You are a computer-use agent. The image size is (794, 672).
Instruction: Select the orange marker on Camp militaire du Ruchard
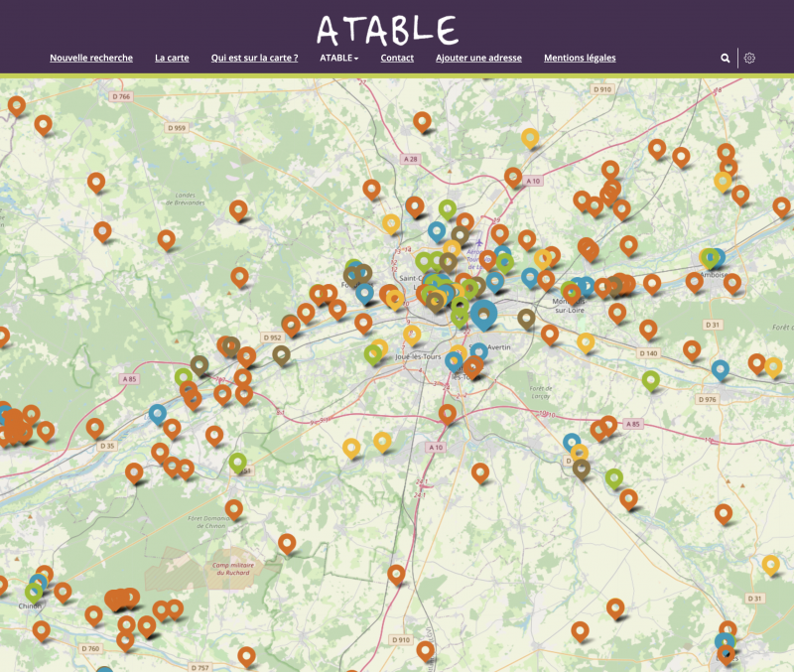(287, 542)
